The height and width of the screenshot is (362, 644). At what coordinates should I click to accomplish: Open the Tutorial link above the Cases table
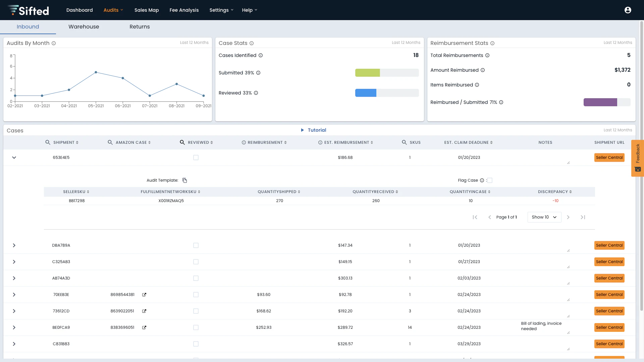click(317, 130)
